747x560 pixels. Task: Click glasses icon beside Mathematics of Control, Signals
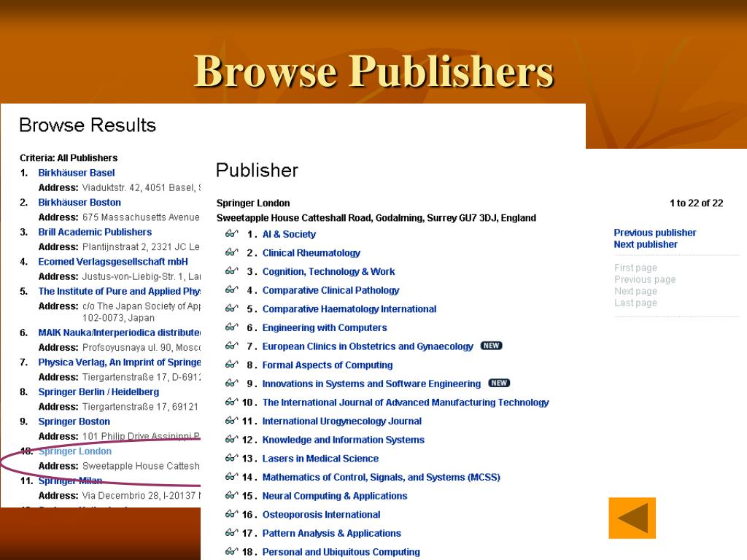[231, 476]
